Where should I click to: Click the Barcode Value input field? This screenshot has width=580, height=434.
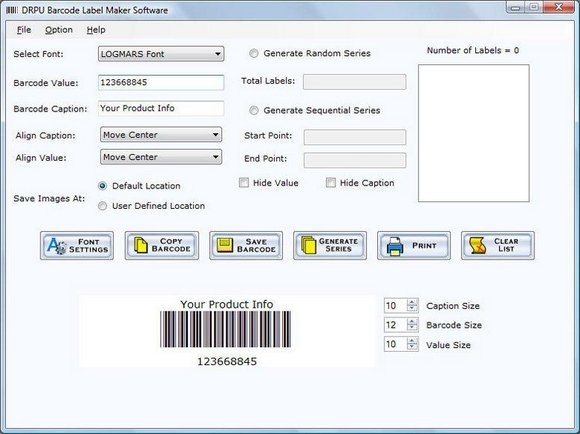[161, 83]
